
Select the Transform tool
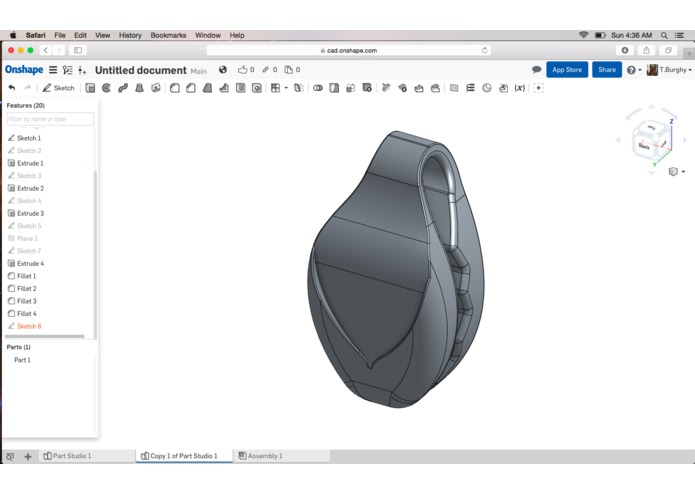351,88
